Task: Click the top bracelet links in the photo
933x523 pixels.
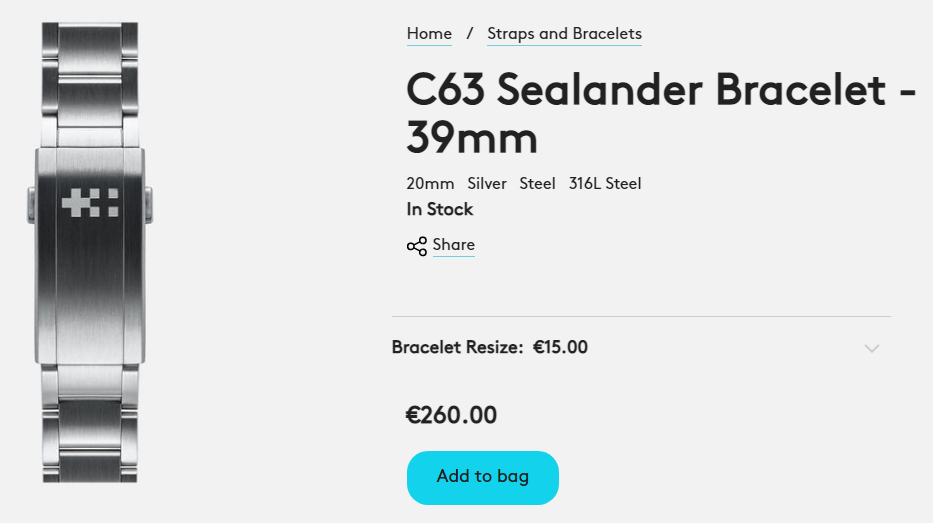Action: pos(90,84)
